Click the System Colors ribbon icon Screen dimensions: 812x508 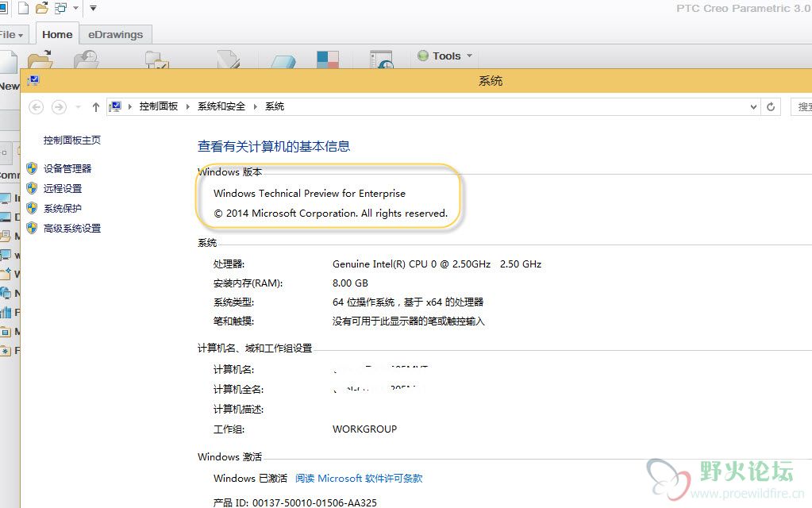[328, 60]
